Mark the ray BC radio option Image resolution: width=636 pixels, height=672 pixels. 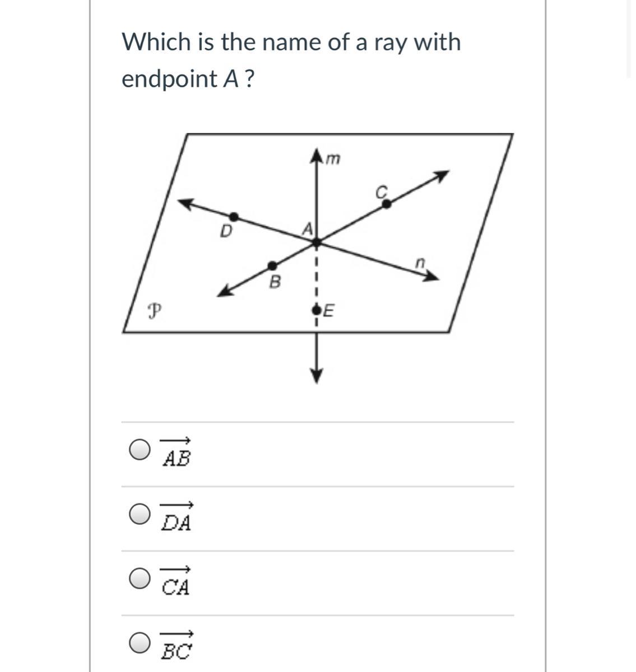pos(139,643)
